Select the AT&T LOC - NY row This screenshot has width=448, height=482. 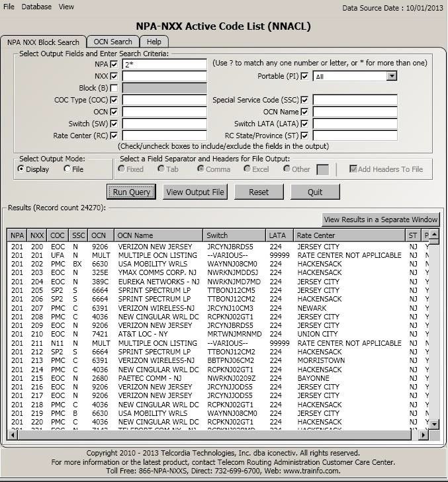pyautogui.click(x=218, y=334)
